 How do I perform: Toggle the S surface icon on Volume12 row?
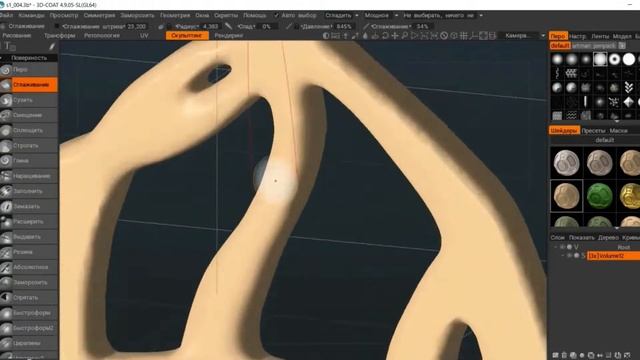[583, 256]
